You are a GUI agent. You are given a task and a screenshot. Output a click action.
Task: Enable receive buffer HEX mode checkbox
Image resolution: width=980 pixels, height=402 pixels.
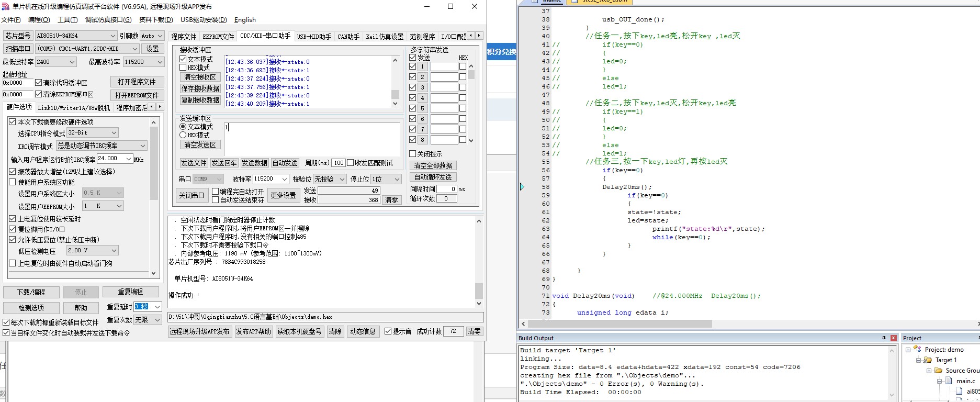tap(183, 68)
